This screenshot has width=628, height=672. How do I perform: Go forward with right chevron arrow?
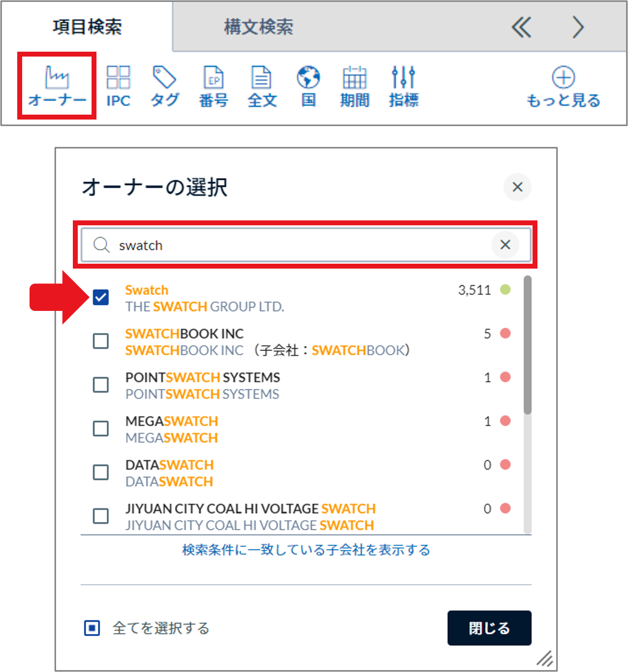pyautogui.click(x=578, y=27)
